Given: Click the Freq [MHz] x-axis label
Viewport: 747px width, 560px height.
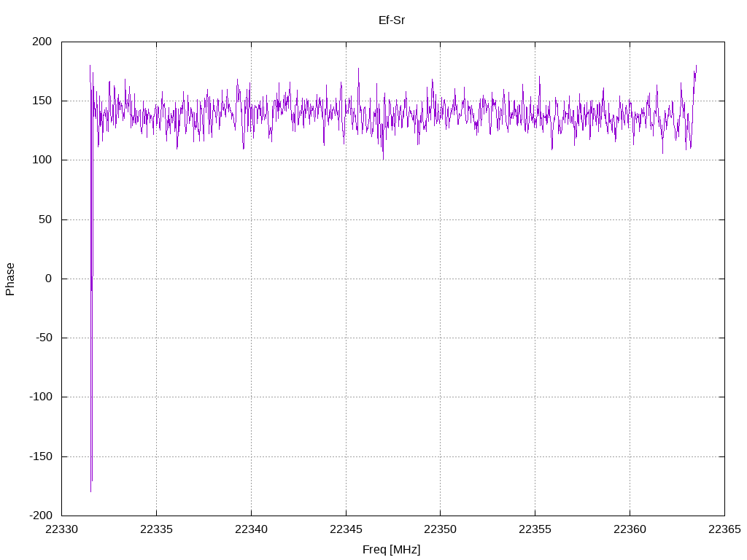Looking at the screenshot, I should coord(392,550).
